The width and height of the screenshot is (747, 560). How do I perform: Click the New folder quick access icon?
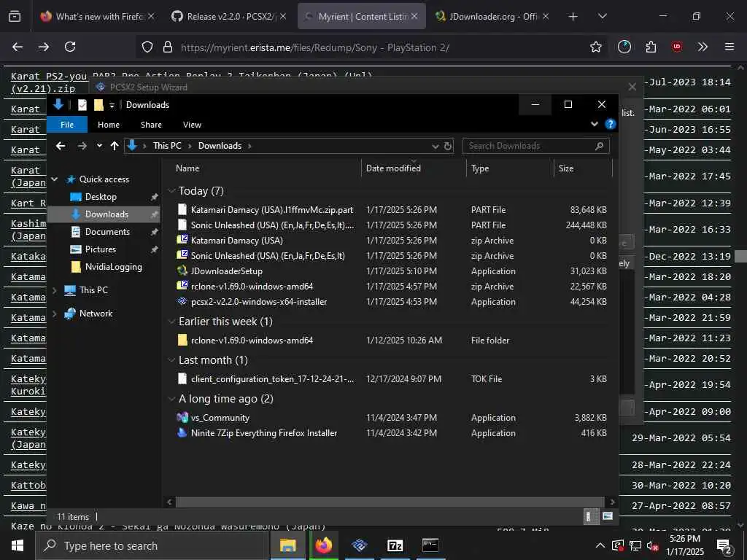click(x=98, y=105)
